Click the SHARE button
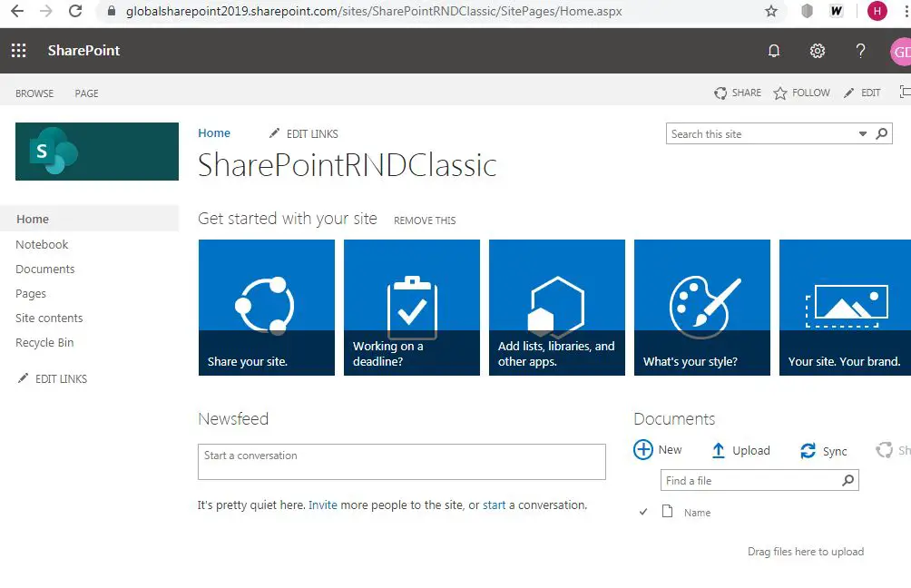Image resolution: width=911 pixels, height=588 pixels. click(737, 93)
